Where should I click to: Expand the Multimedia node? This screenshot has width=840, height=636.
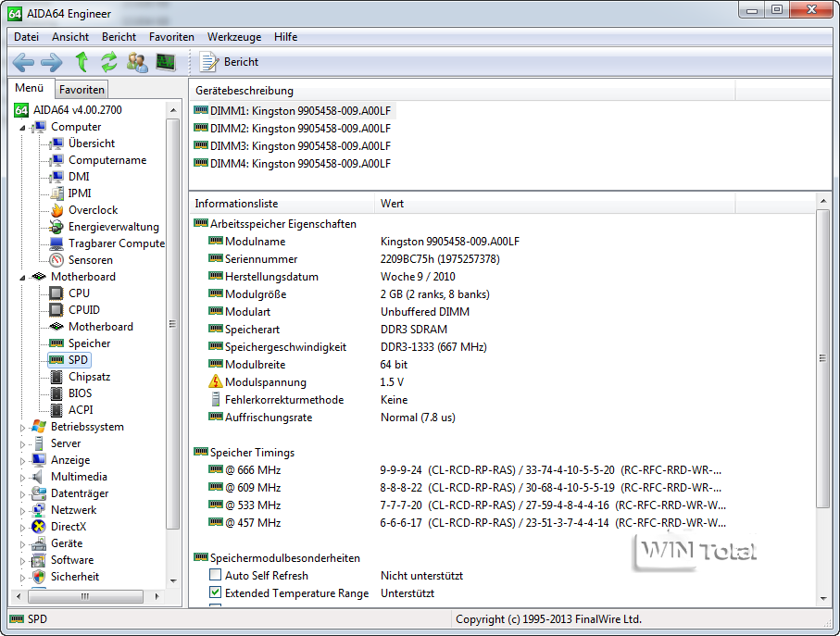coord(22,477)
